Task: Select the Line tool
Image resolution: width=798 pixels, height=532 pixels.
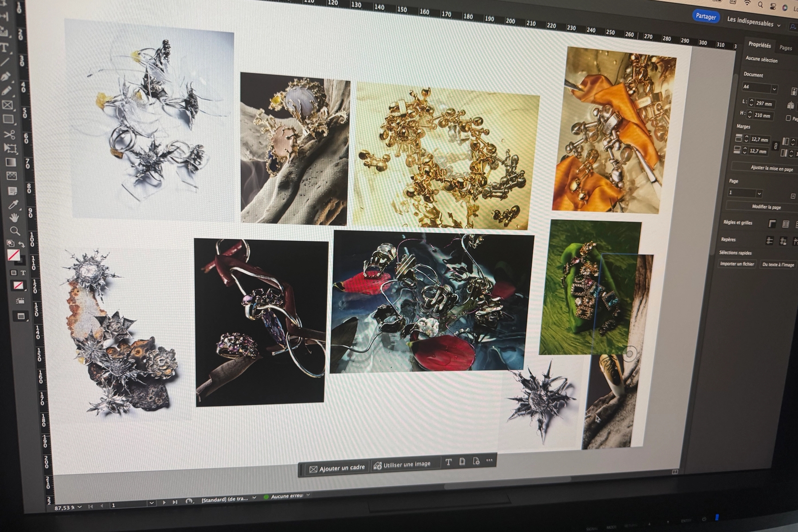Action: point(5,62)
